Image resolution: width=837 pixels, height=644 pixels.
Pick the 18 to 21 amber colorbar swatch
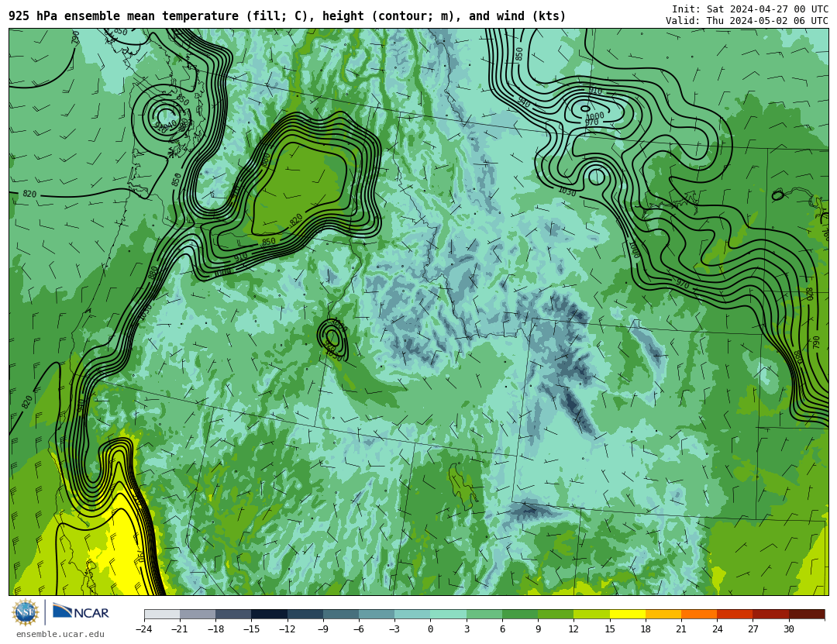[663, 614]
